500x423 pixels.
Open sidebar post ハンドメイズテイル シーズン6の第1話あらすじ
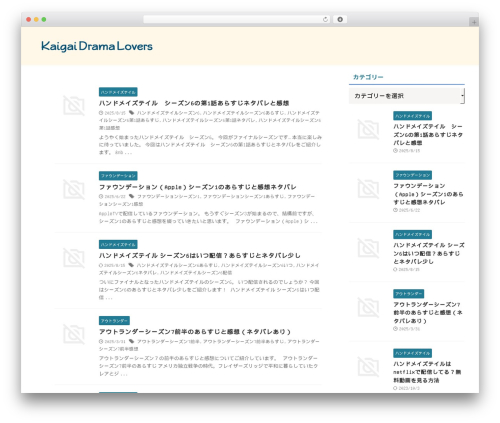[428, 135]
